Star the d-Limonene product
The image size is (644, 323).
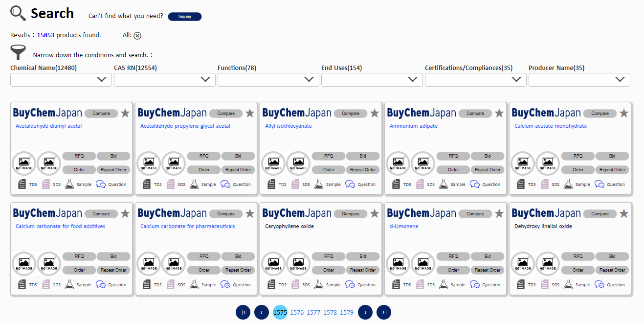click(x=499, y=213)
